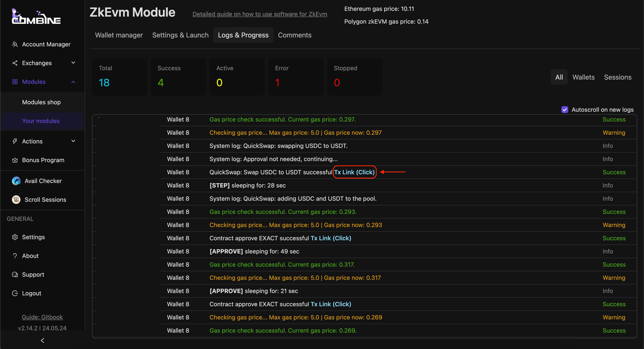
Task: Disable Autoscroll on new logs checkbox
Action: [x=565, y=110]
